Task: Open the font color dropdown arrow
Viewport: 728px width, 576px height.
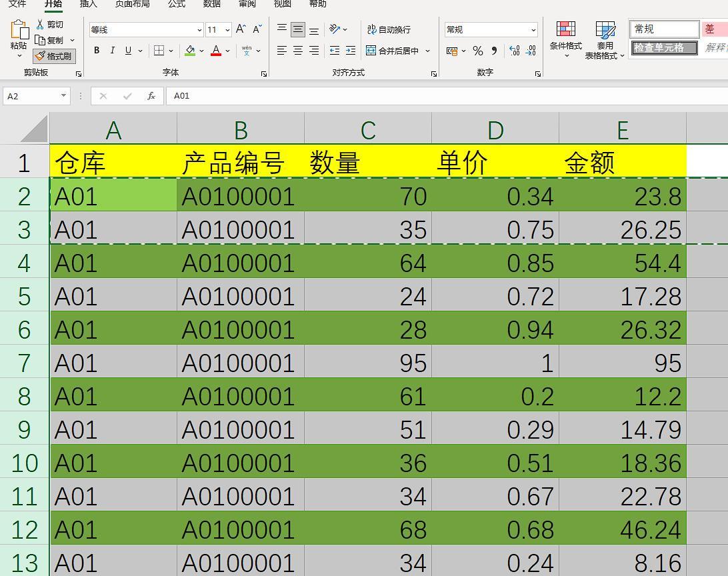Action: point(227,51)
